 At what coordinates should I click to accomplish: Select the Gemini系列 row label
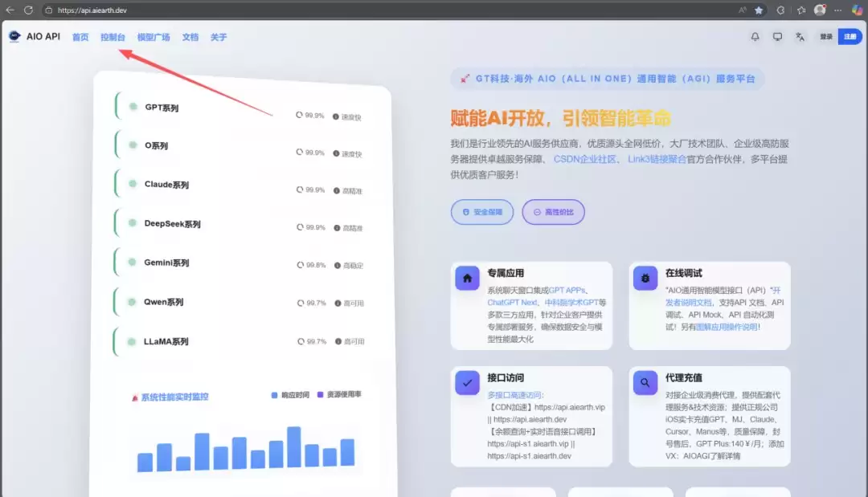coord(166,263)
